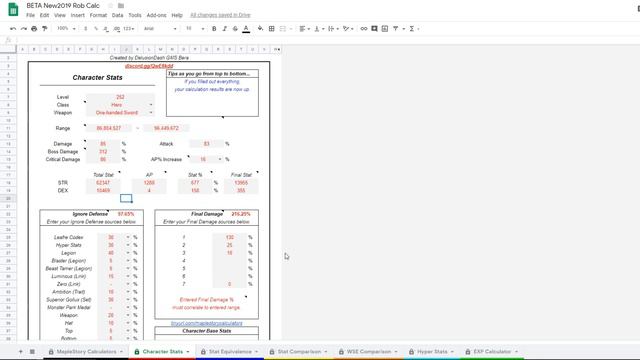Switch to MapleStory Calculators sheet tab

tap(86, 351)
